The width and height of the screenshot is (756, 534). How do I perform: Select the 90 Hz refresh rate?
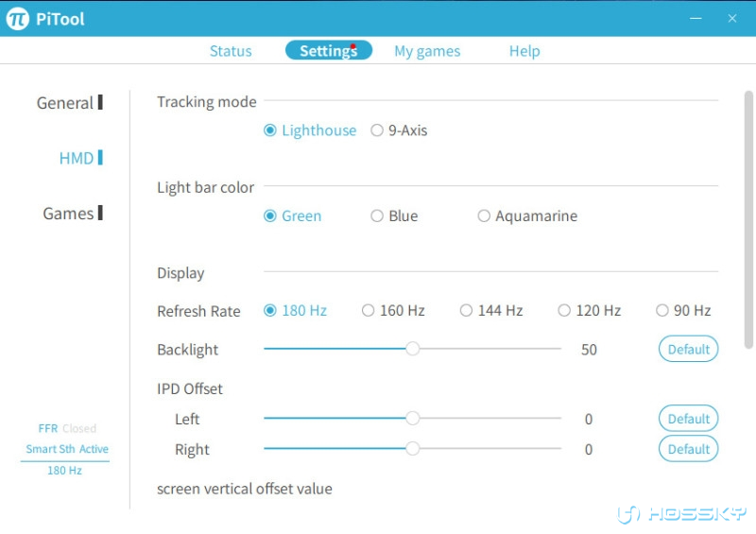683,310
